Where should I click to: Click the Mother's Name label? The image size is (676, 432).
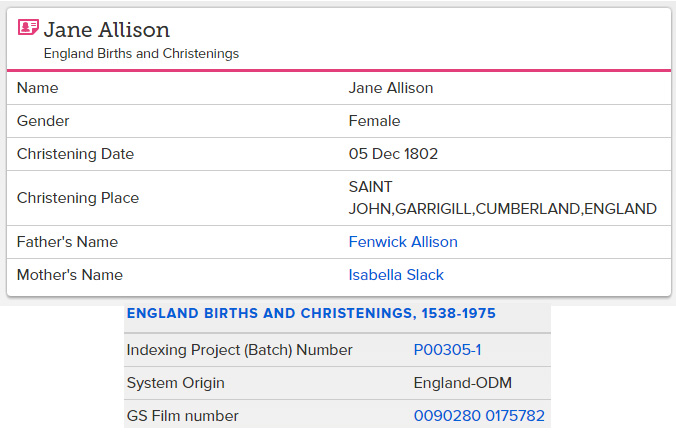click(70, 275)
